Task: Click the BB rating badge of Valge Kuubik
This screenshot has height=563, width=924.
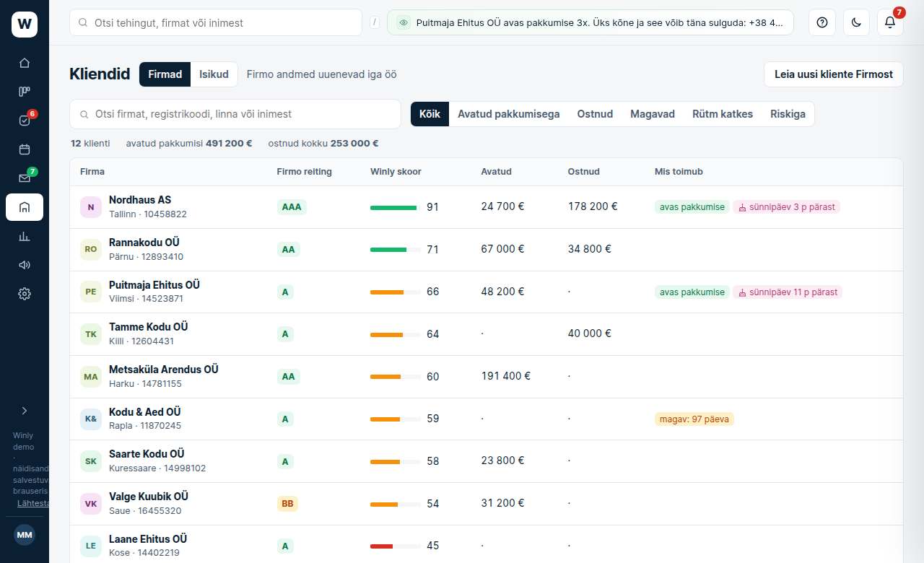Action: pos(287,504)
